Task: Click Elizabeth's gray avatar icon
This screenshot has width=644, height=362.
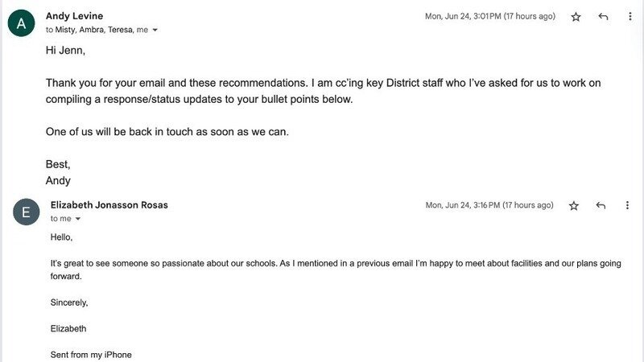Action: (26, 212)
